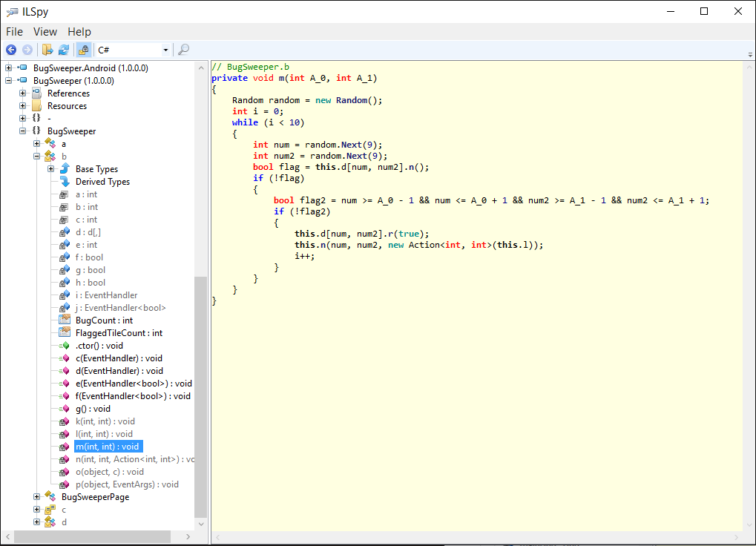Collapse the BugSweeper namespace node
This screenshot has height=546, width=756.
(x=23, y=131)
